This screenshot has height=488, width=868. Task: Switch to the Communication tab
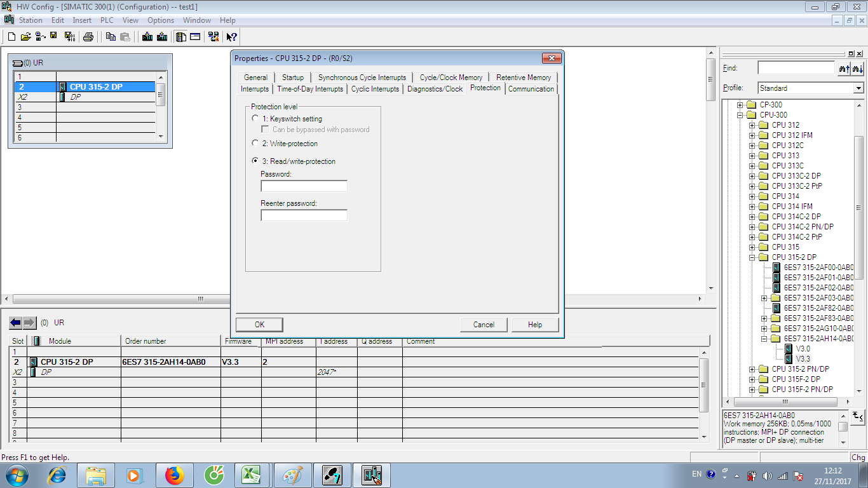point(531,89)
